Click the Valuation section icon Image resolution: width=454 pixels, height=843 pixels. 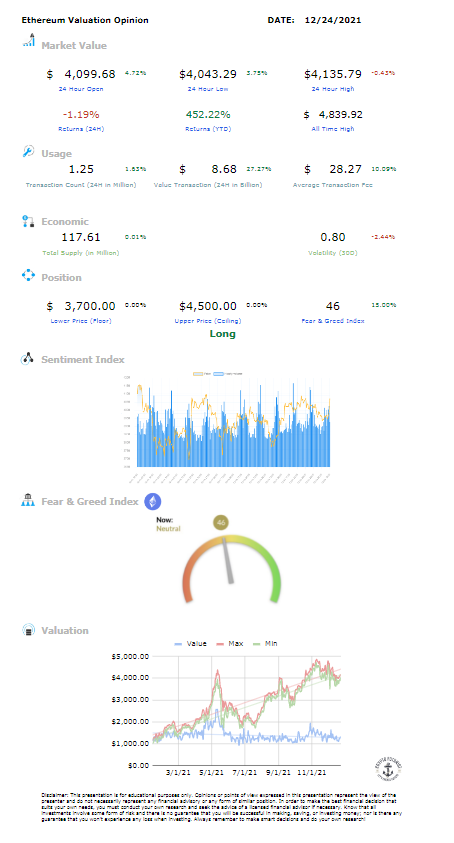(28, 630)
